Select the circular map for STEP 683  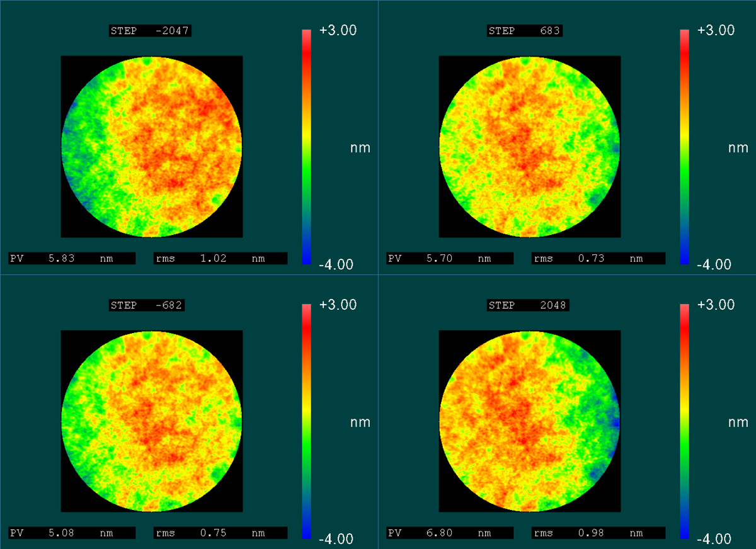point(530,147)
